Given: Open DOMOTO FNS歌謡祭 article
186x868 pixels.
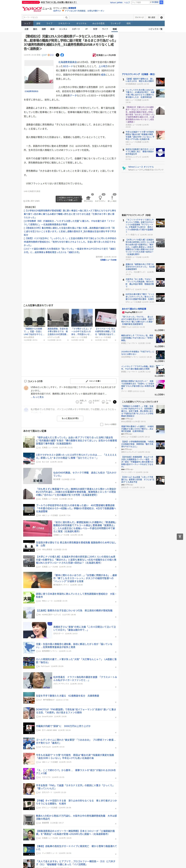Looking at the screenshot, I should (76, 711).
